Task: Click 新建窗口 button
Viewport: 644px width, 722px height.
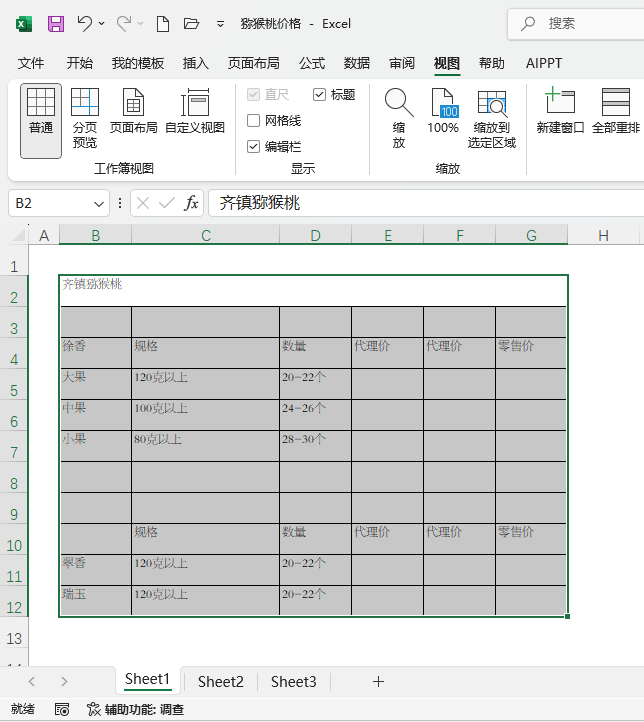Action: tap(560, 111)
